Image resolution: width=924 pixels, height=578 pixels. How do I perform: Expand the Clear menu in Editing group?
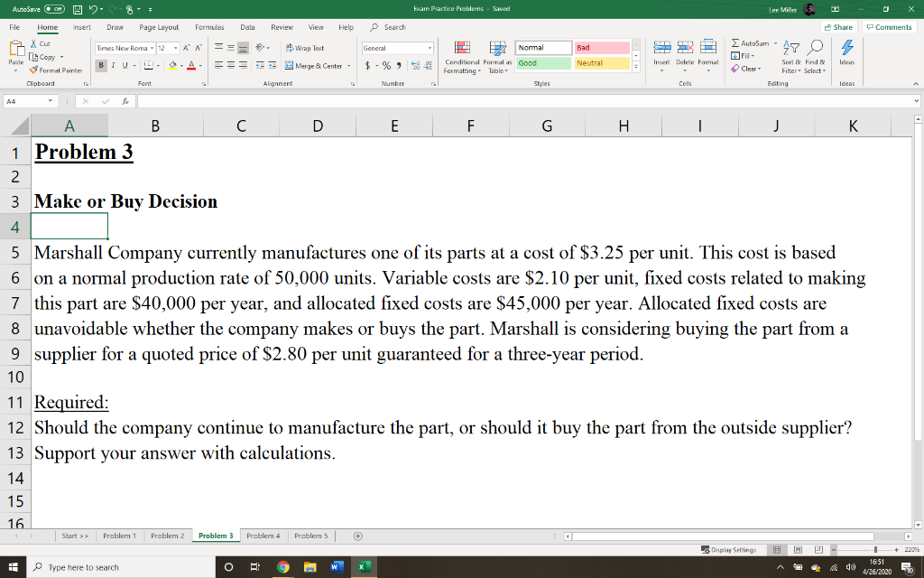(746, 69)
